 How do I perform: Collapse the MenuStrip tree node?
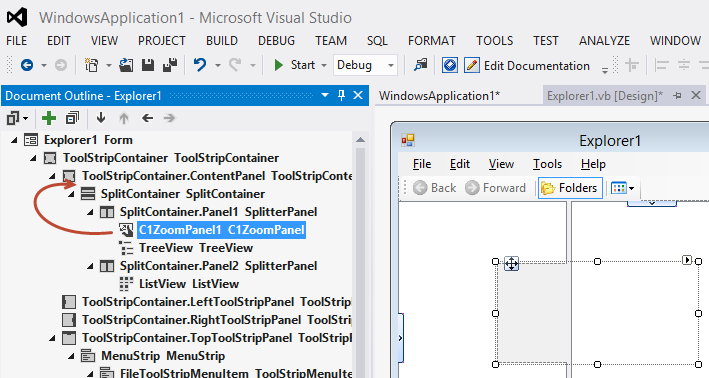[71, 356]
